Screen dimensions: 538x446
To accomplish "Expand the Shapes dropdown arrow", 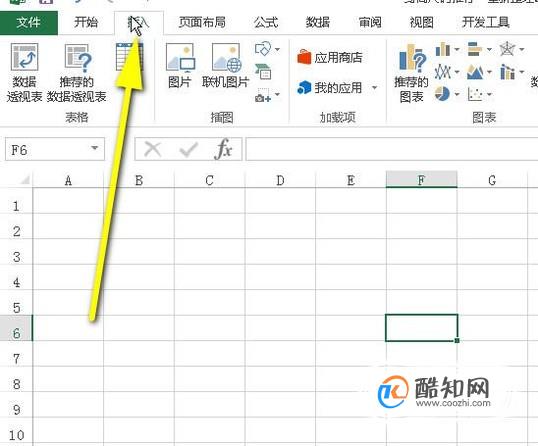I will (x=277, y=49).
